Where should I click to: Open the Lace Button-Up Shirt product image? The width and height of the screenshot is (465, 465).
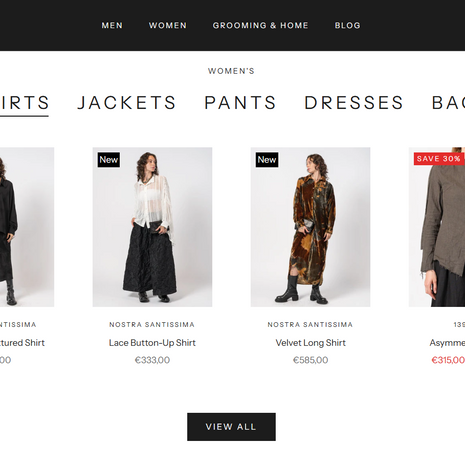[152, 227]
